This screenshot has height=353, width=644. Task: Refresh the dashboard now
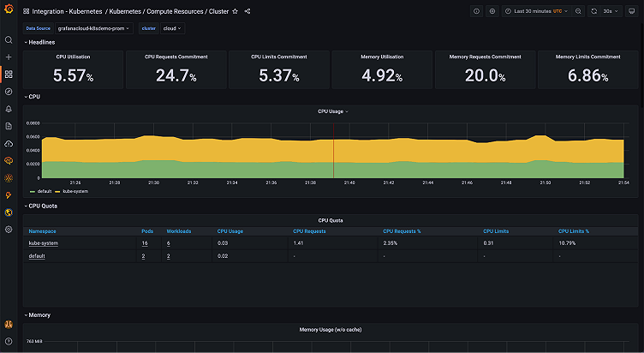tap(593, 11)
